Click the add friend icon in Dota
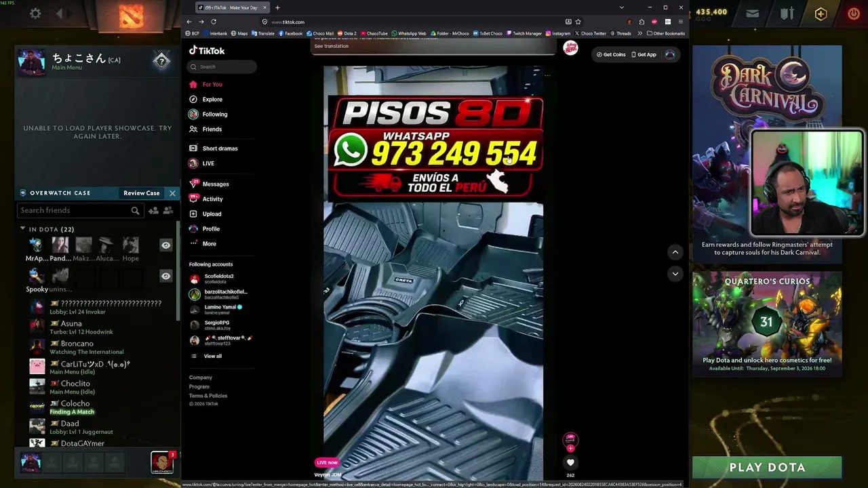 tap(153, 211)
